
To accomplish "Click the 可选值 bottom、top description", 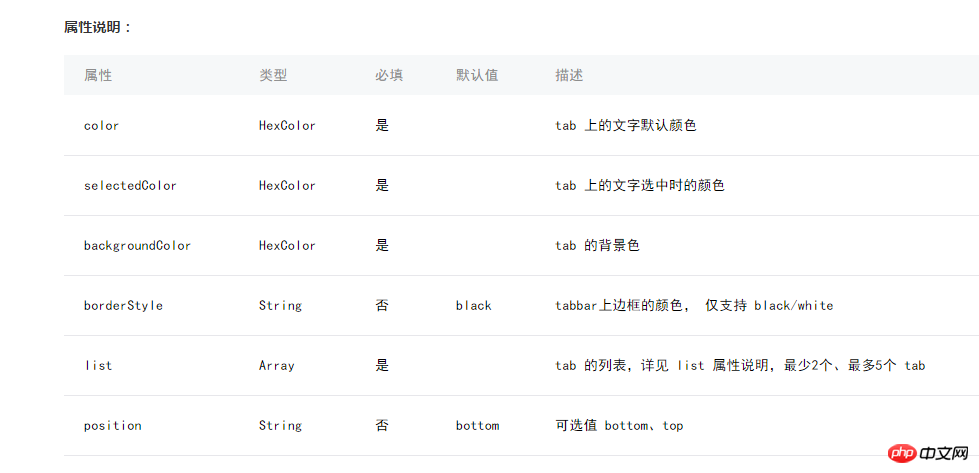I will tap(619, 426).
